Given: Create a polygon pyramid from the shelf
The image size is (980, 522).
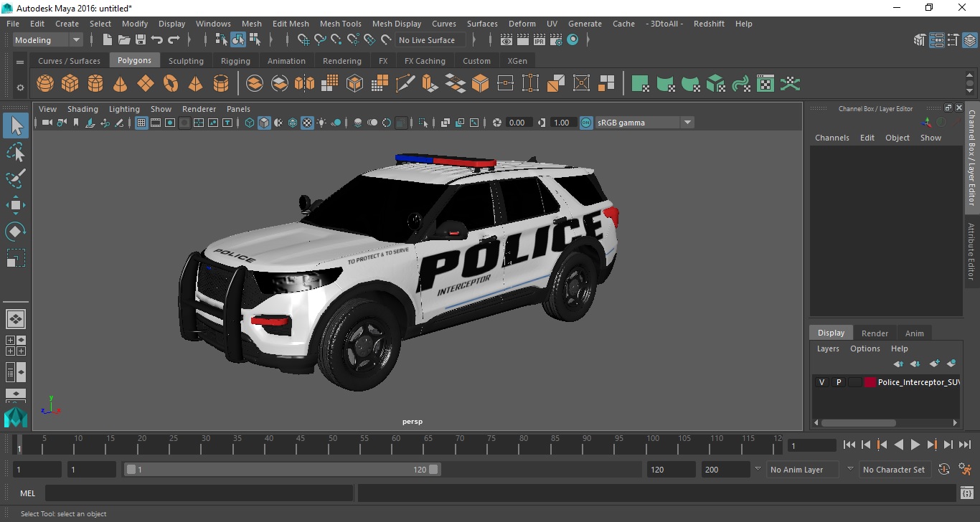Looking at the screenshot, I should [196, 84].
